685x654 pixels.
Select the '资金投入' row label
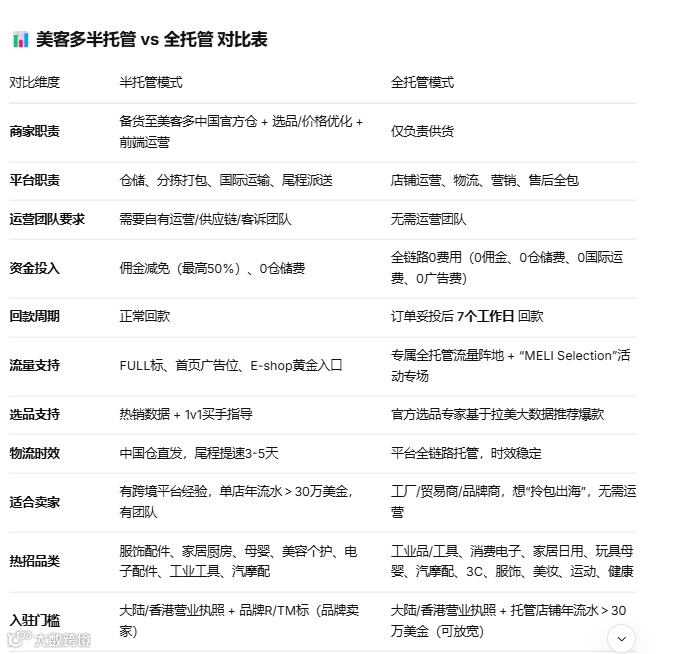click(x=35, y=268)
